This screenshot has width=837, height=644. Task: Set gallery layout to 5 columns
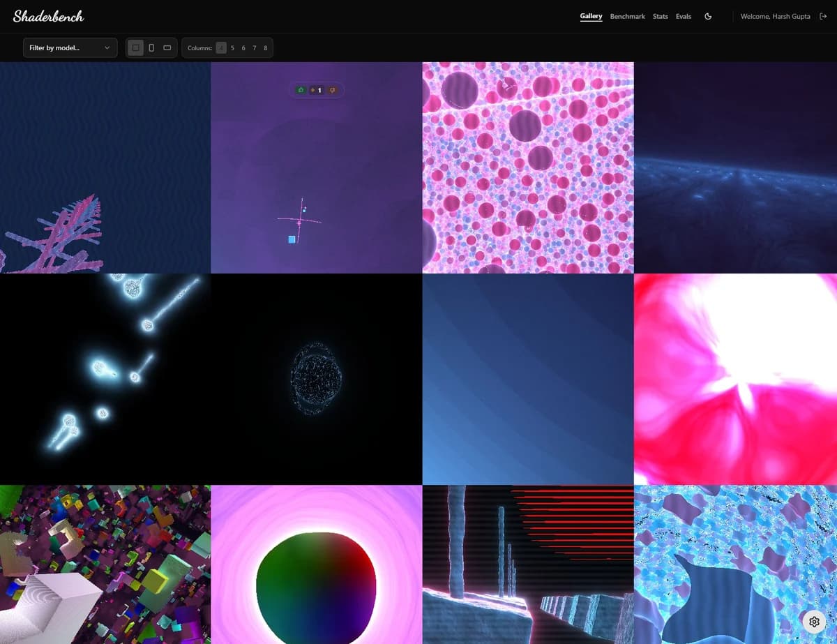(x=232, y=47)
